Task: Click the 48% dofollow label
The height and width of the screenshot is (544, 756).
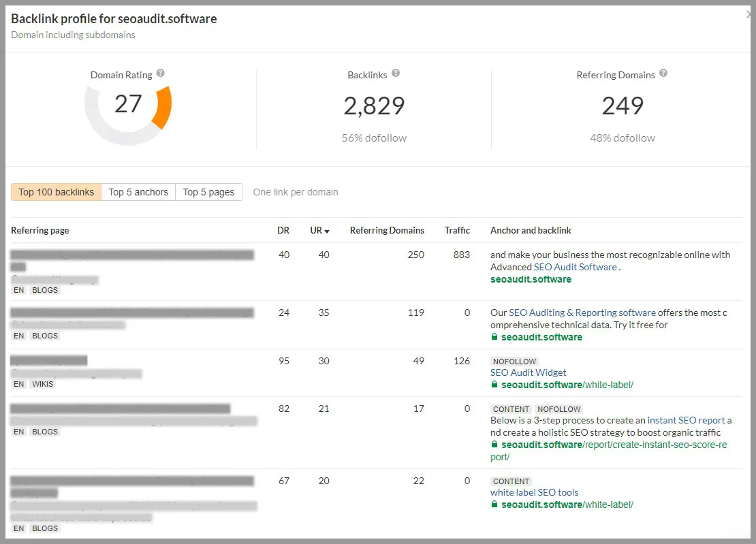Action: [623, 138]
